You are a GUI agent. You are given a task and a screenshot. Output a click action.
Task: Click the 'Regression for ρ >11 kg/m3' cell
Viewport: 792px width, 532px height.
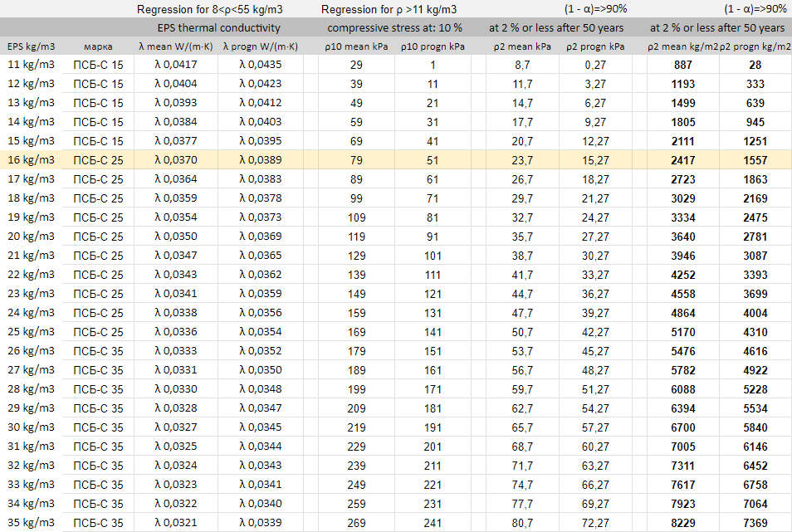click(389, 9)
